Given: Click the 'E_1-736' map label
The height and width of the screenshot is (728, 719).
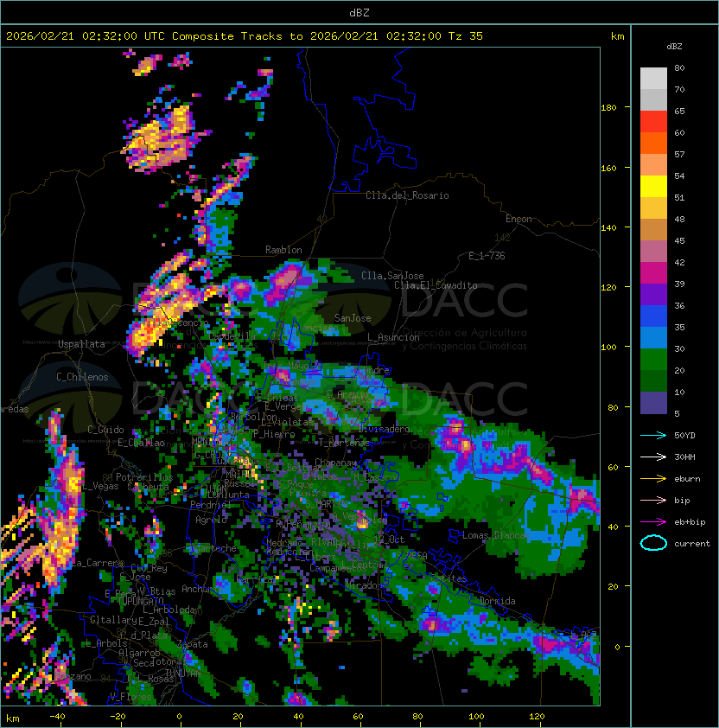Looking at the screenshot, I should click(487, 256).
